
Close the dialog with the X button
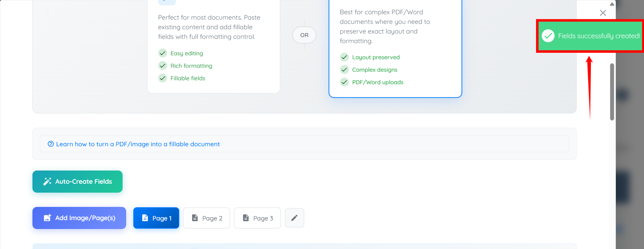click(x=603, y=13)
